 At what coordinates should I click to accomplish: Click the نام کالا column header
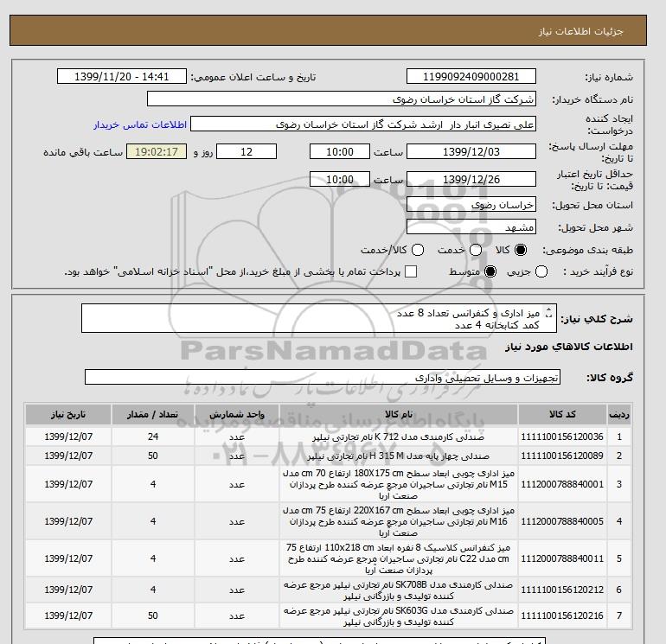tap(399, 414)
